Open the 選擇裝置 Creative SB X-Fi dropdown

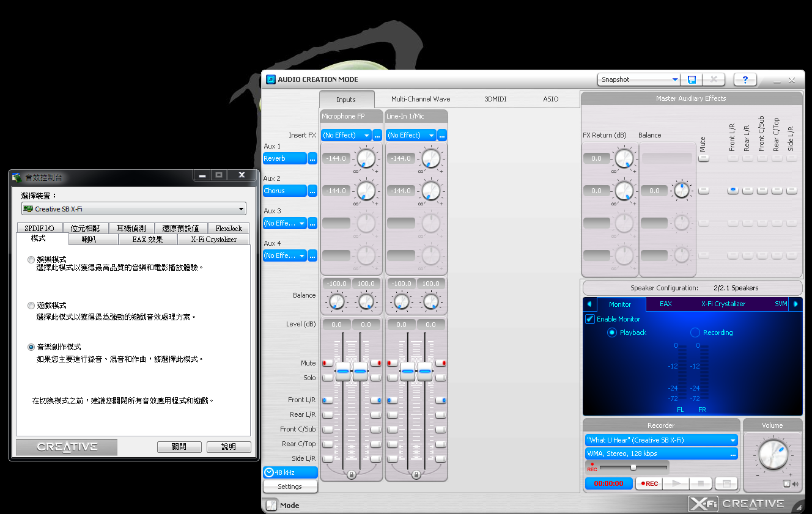coord(134,209)
